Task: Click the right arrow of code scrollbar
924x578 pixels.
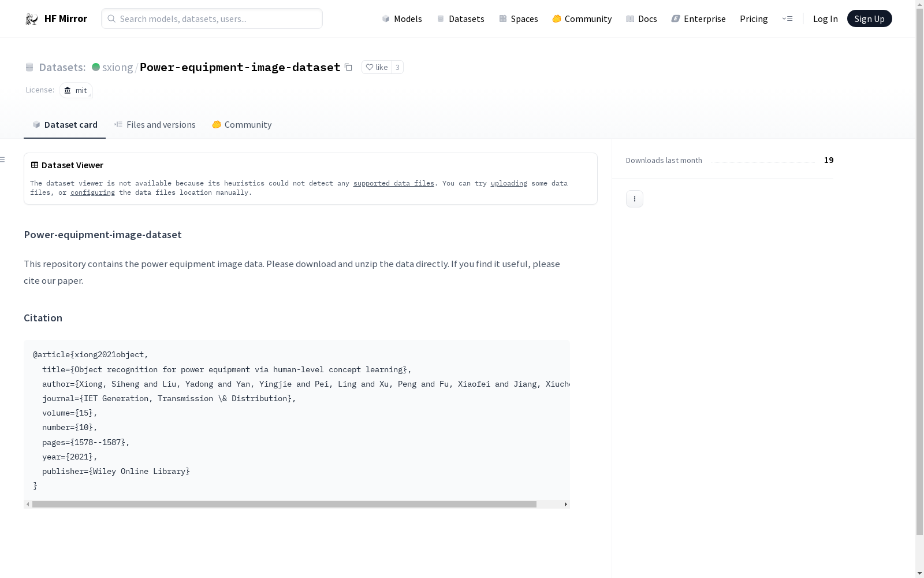Action: (565, 504)
